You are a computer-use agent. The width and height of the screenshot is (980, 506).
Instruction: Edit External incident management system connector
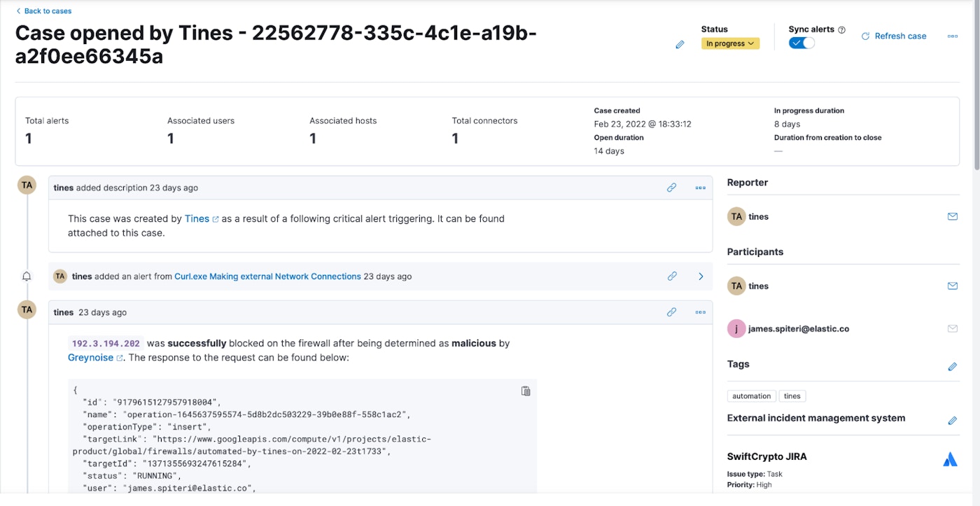point(952,421)
